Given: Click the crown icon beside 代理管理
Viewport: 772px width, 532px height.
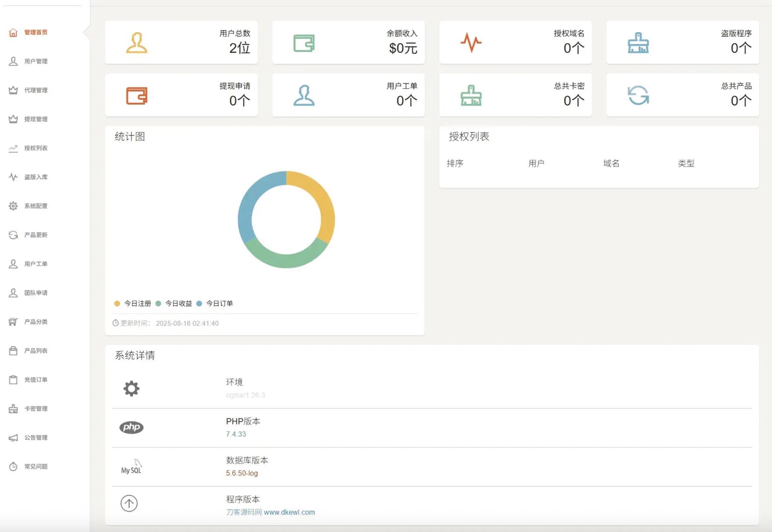Looking at the screenshot, I should 13,90.
